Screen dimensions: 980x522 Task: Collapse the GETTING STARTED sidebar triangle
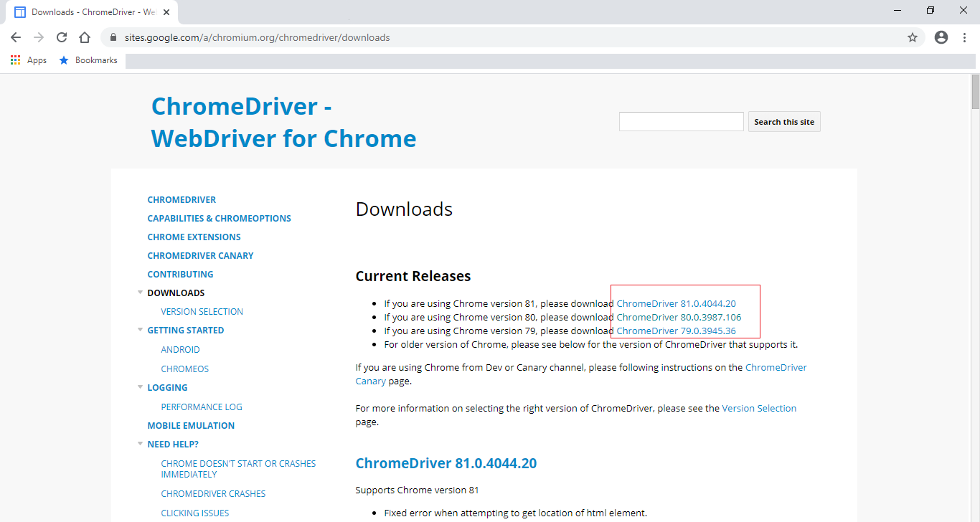click(x=141, y=330)
